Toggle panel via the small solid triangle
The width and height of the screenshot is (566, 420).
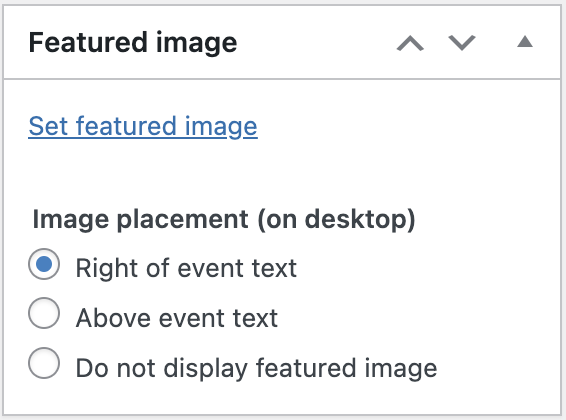tap(525, 42)
